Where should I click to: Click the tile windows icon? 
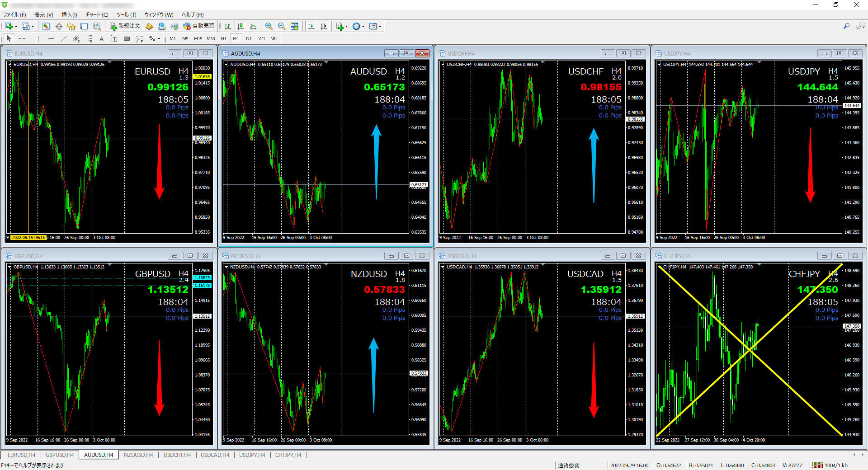[294, 26]
